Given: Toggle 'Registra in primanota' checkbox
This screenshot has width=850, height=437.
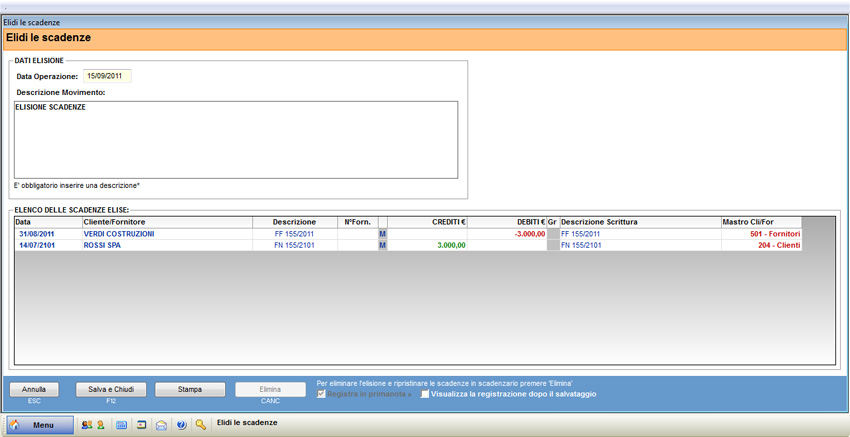Looking at the screenshot, I should 322,394.
